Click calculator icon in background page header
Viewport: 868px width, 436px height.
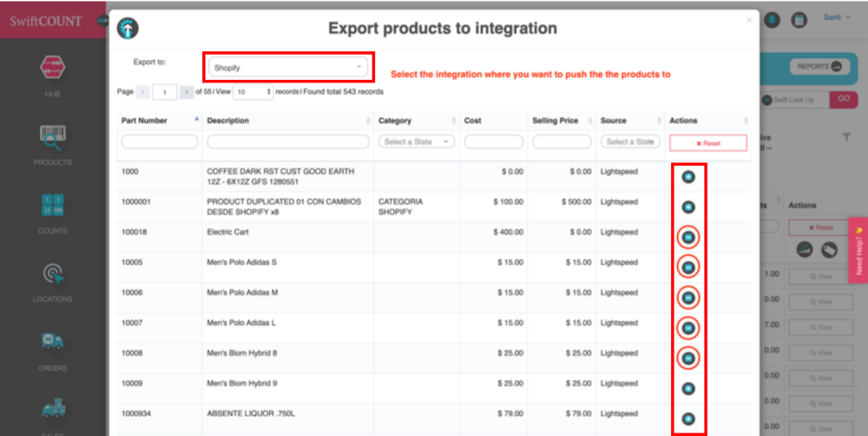(x=799, y=21)
